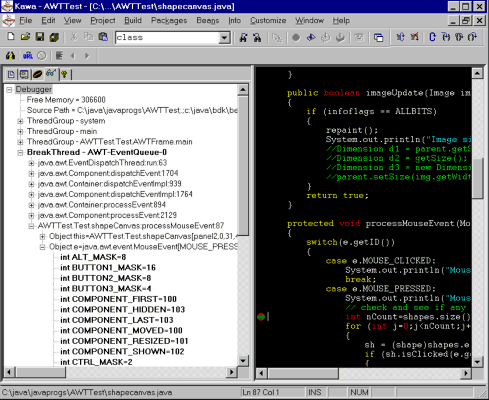Click the left arrow navigation icon
Screen dimensions: 489x400
point(73,56)
